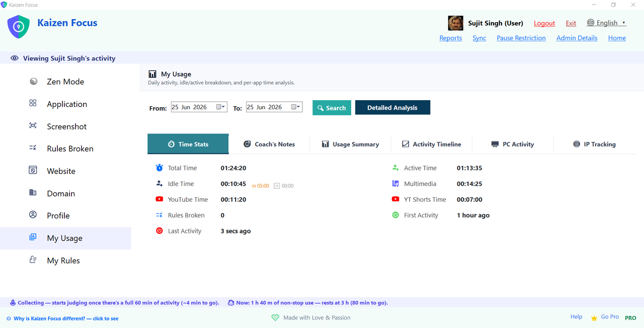The height and width of the screenshot is (328, 644).
Task: Click 'Why is Kaizen Focus different?' link
Action: point(66,318)
